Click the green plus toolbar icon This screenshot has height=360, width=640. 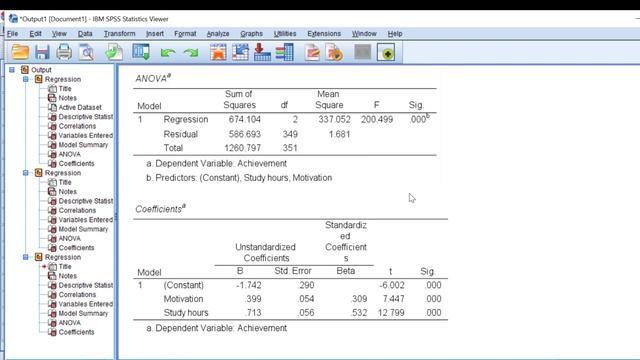(x=386, y=52)
